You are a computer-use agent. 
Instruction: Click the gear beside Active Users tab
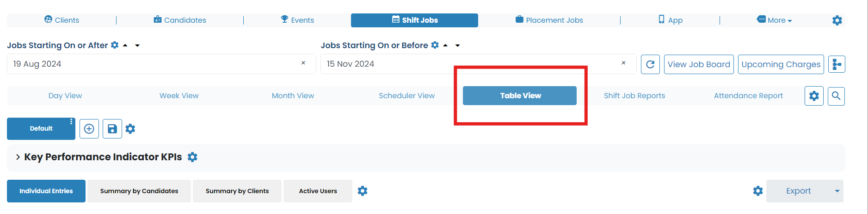tap(363, 191)
